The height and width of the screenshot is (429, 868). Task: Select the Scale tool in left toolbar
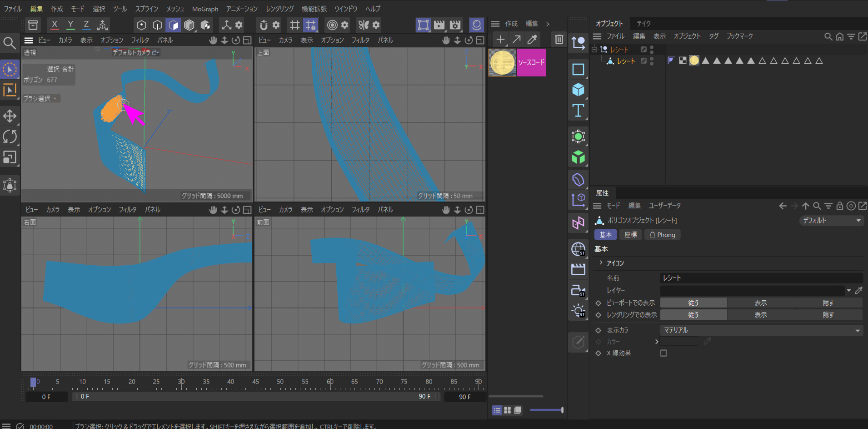tap(10, 157)
